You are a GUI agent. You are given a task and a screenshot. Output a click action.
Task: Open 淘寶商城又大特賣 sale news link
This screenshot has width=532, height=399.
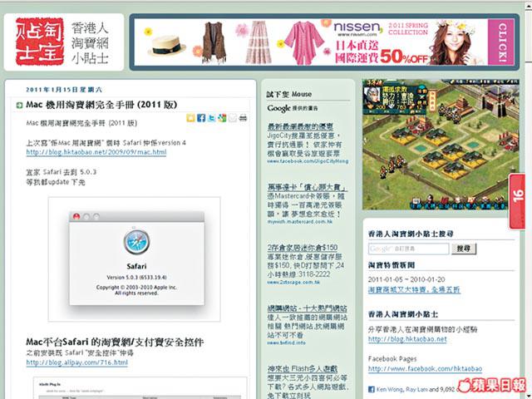pyautogui.click(x=414, y=290)
